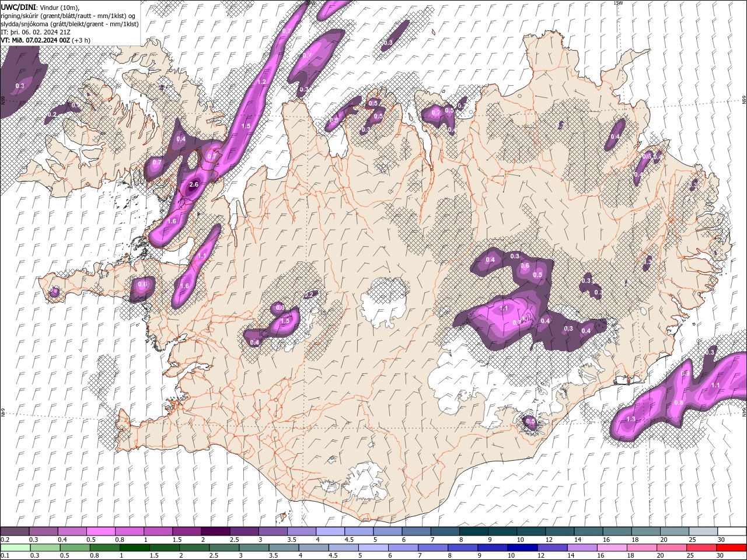The width and height of the screenshot is (747, 560).
Task: Click the white final swatch after 30 in upper legend
Action: coord(732,531)
